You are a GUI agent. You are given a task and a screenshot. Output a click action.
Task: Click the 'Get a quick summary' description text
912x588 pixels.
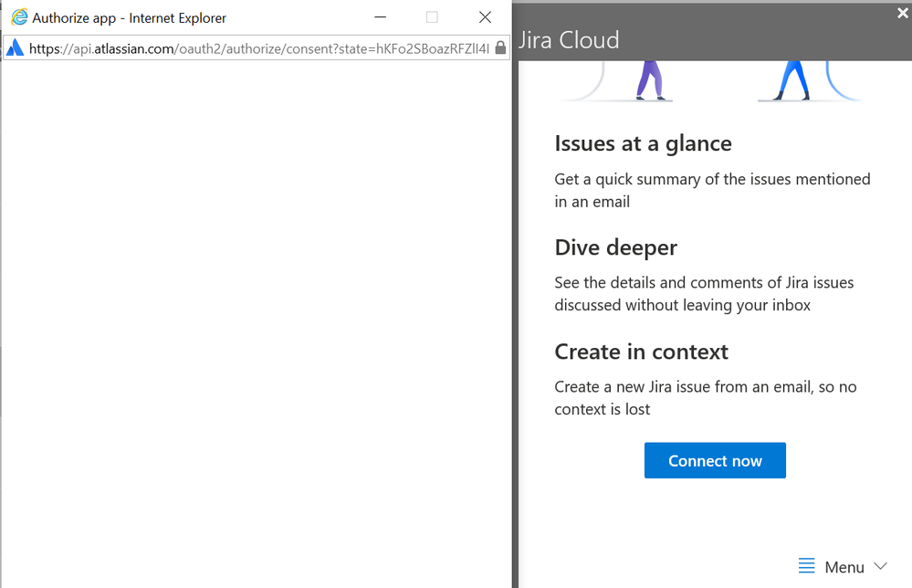tap(712, 190)
